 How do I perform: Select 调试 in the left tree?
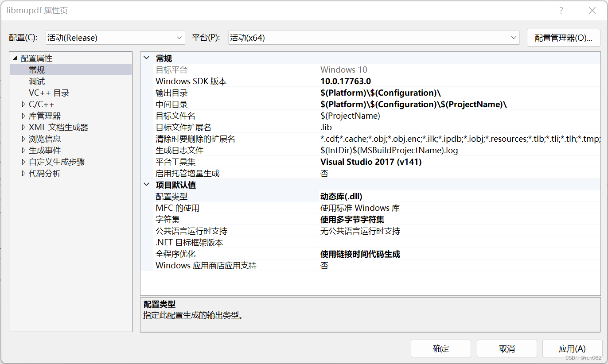tap(37, 81)
